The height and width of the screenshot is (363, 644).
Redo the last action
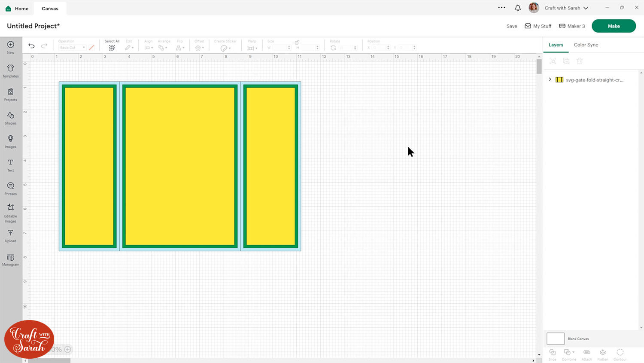click(x=44, y=46)
